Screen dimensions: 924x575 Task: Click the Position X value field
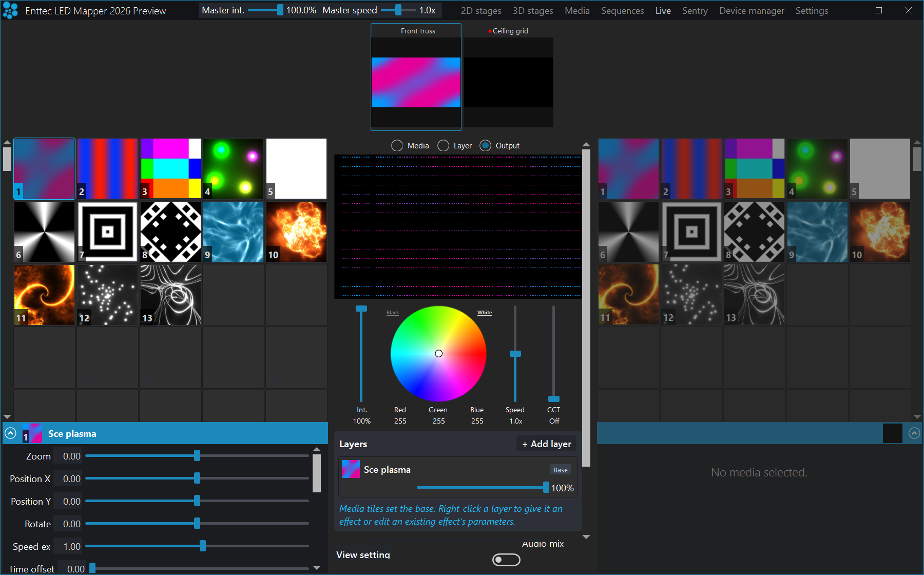[69, 478]
